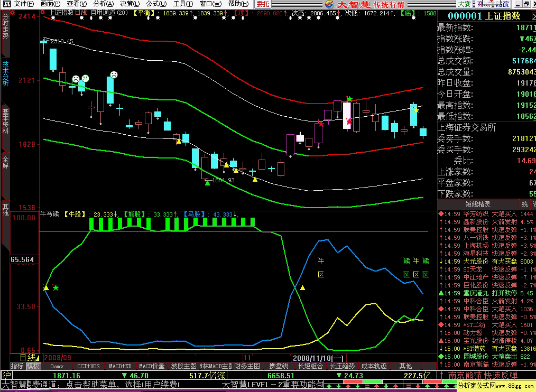Open the 查看(V) menu
536x392 pixels.
[77, 4]
